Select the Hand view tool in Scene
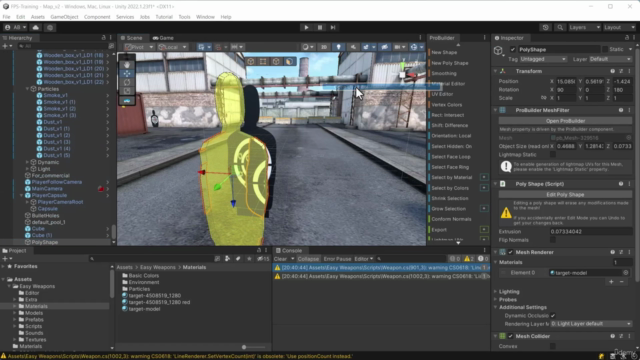This screenshot has height=360, width=640. 127,65
